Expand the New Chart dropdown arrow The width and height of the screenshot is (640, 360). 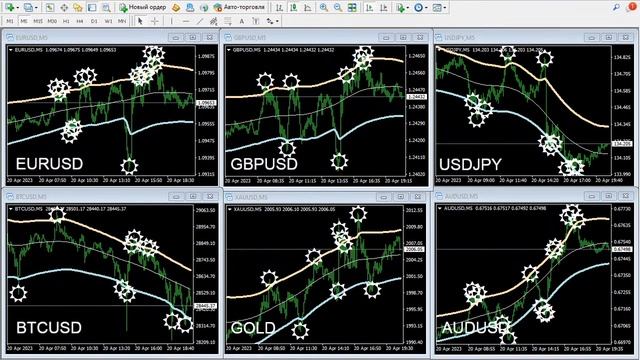[x=18, y=8]
